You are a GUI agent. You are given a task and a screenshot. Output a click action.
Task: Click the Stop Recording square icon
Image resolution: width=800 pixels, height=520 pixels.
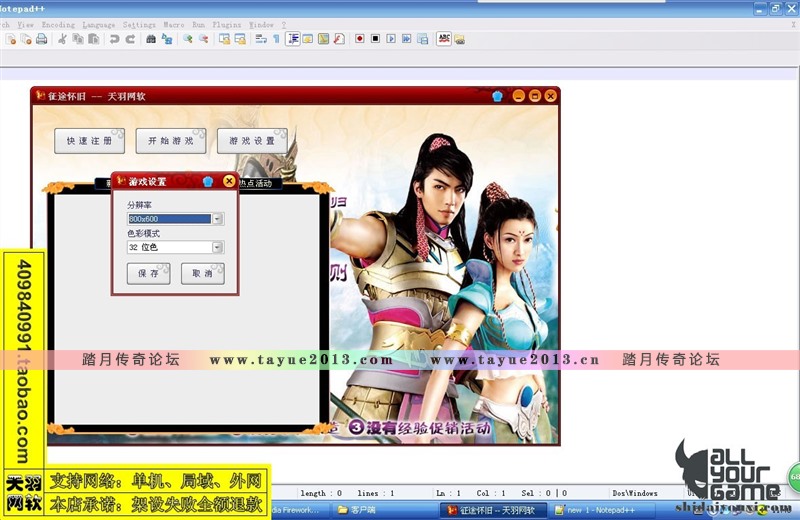pos(375,39)
